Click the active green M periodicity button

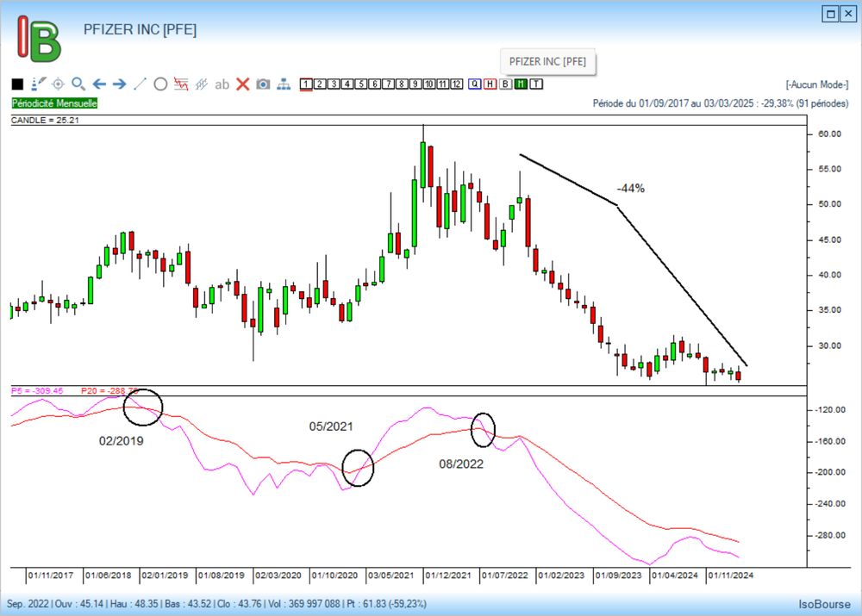pos(521,84)
